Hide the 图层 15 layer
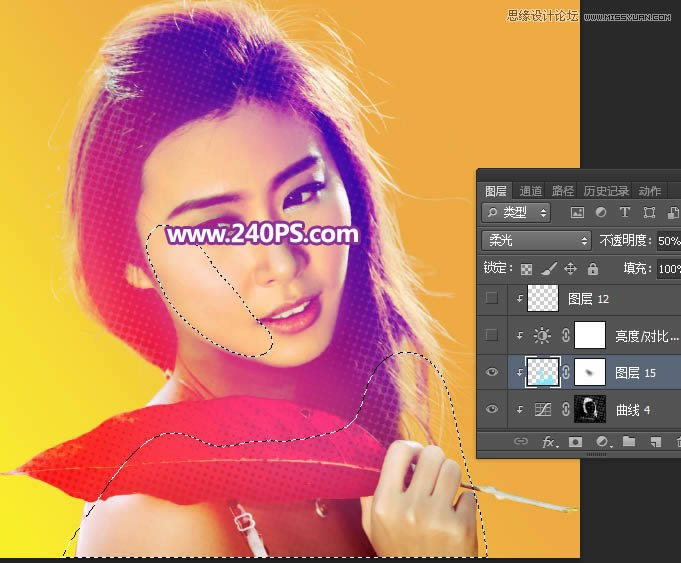 pos(491,373)
